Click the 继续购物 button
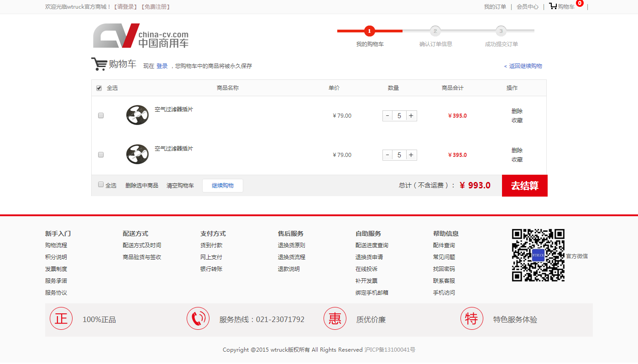The height and width of the screenshot is (364, 638). click(222, 186)
